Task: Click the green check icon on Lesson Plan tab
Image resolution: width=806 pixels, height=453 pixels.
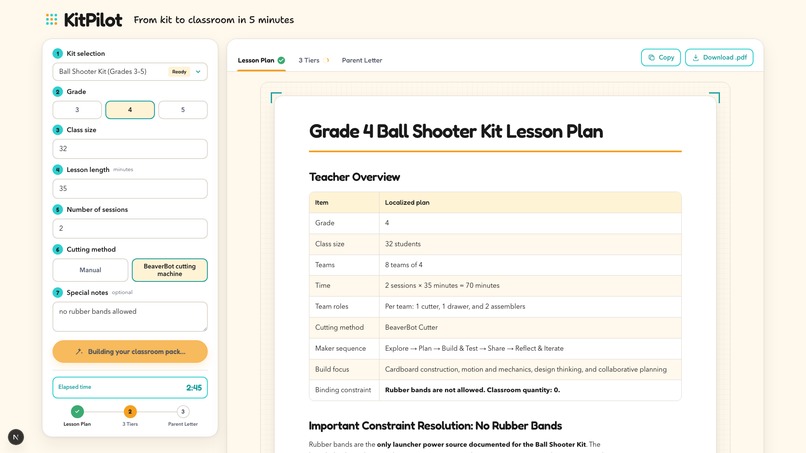Action: [x=281, y=60]
